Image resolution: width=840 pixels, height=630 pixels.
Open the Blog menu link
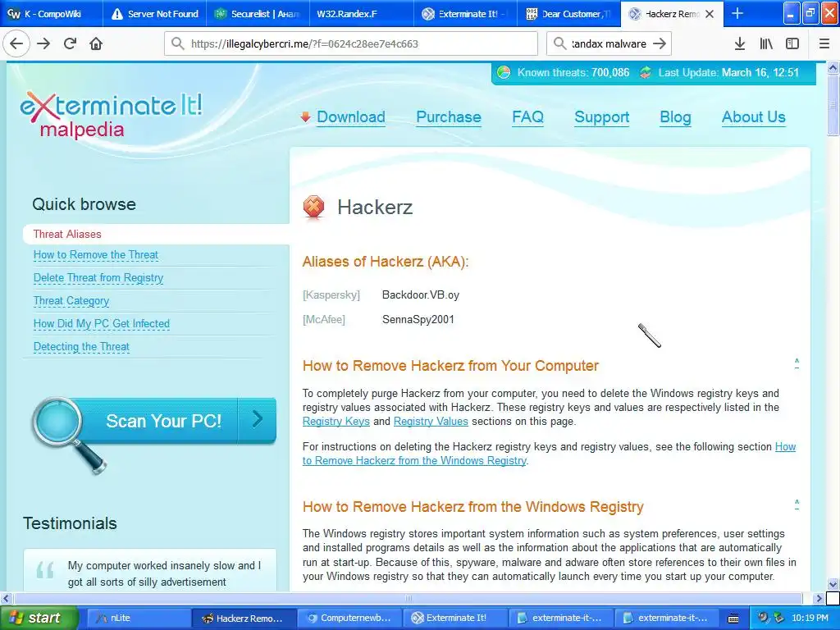coord(675,116)
